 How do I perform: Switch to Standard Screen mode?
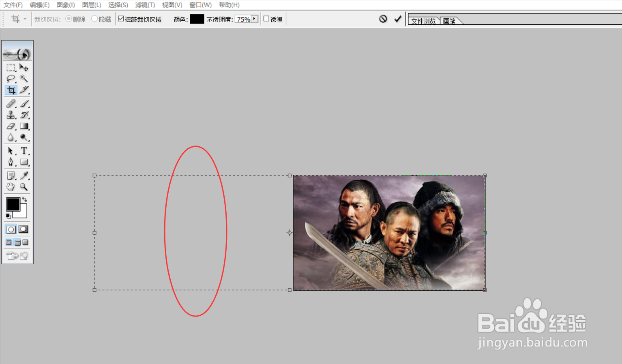[x=9, y=242]
